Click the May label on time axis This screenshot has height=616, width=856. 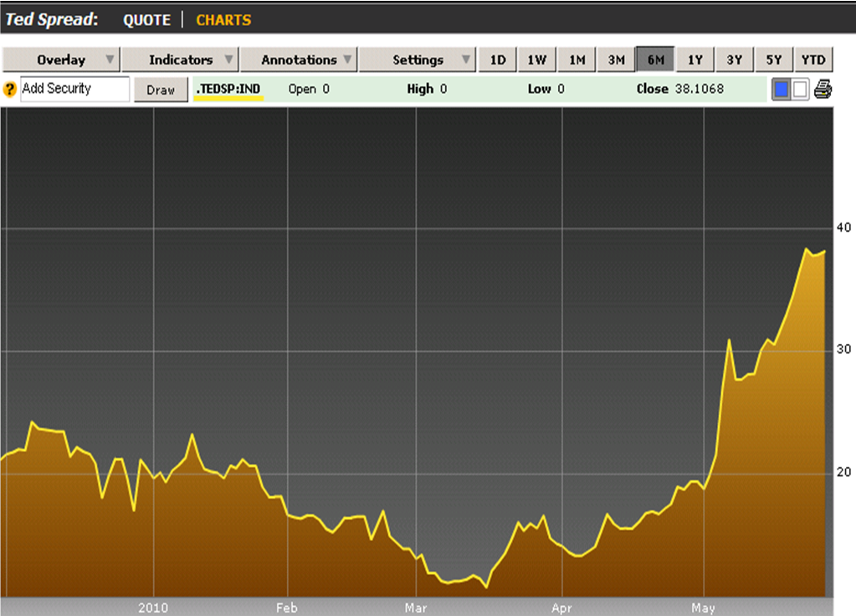[703, 608]
